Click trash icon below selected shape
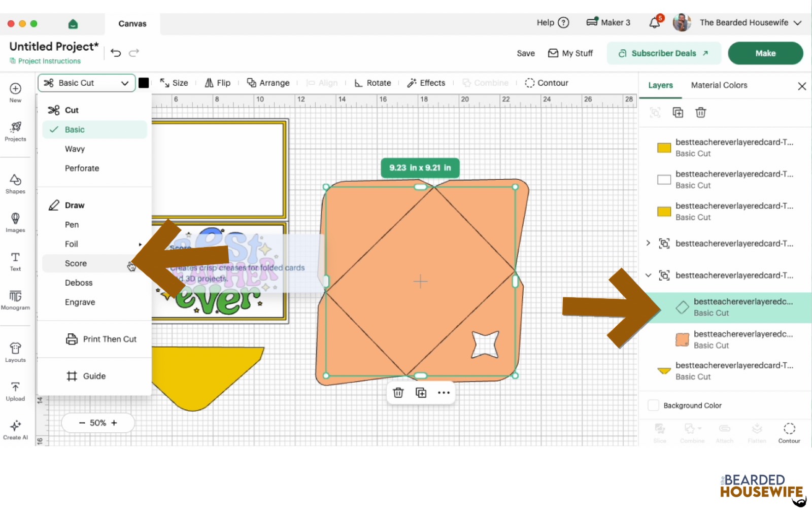The width and height of the screenshot is (812, 516). (x=398, y=393)
